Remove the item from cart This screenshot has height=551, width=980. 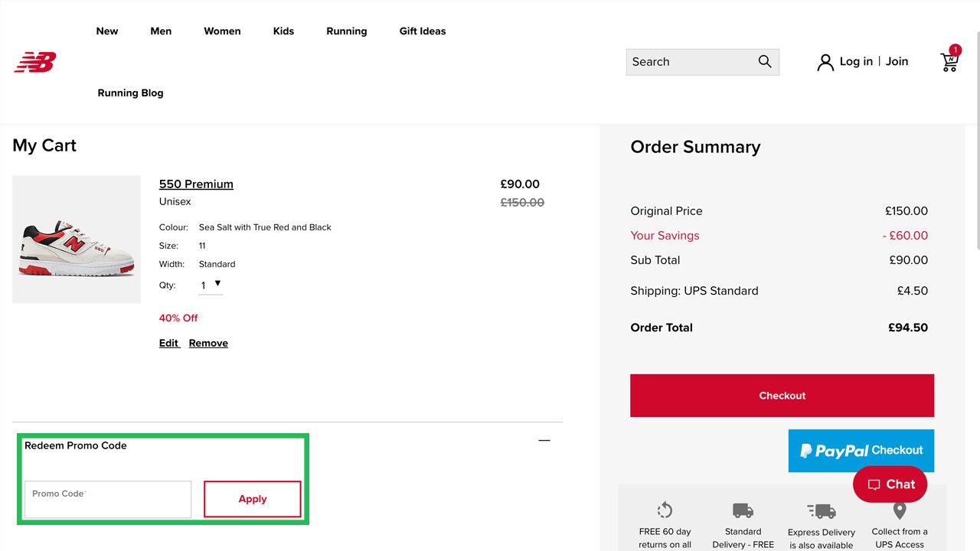208,343
